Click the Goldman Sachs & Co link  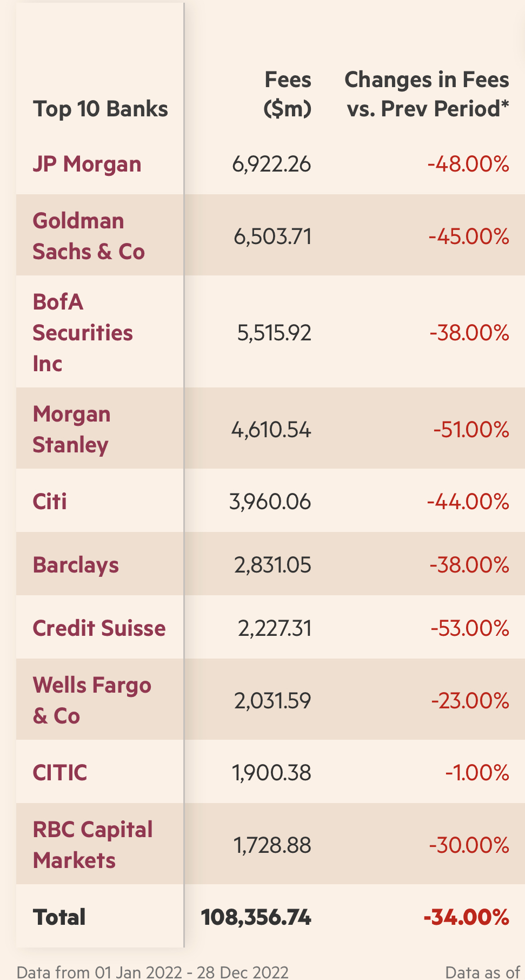(89, 236)
